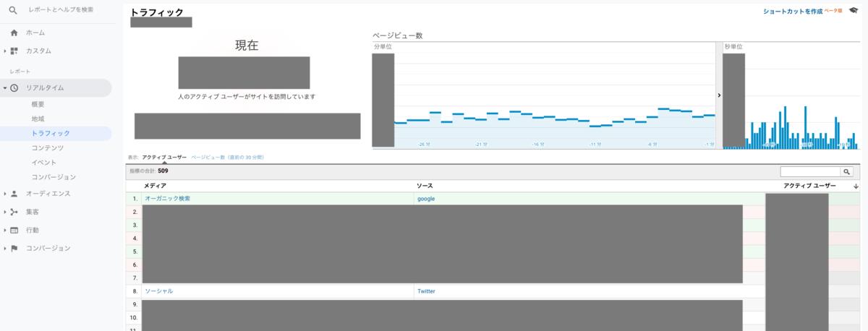The height and width of the screenshot is (331, 868).
Task: Click the ソース column header
Action: coord(425,186)
